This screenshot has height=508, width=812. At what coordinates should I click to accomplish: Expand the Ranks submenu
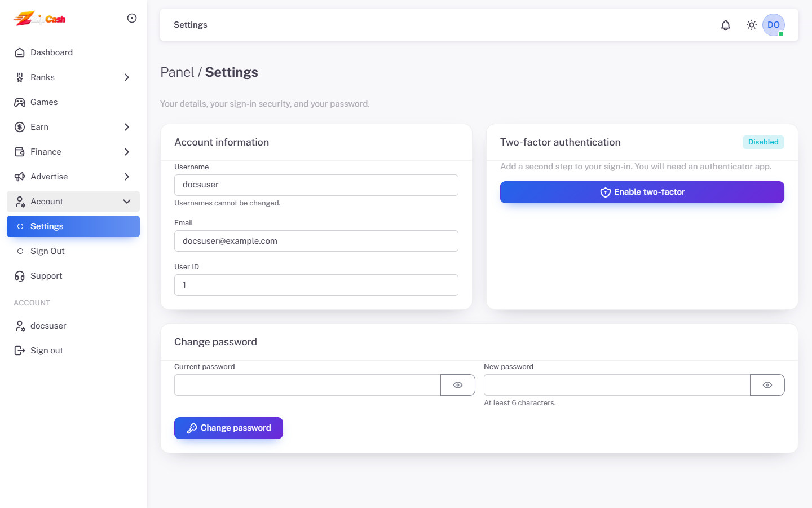coord(73,77)
